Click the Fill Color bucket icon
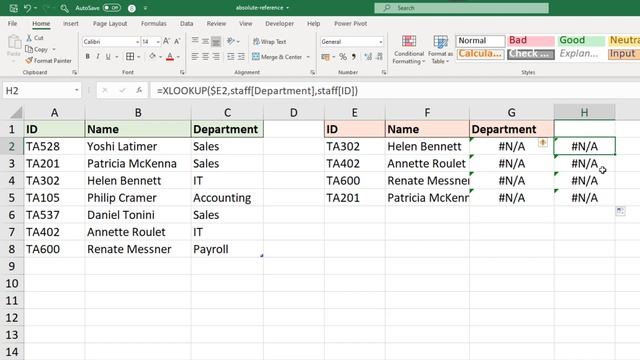Screen dimensions: 640x360 (x=152, y=56)
